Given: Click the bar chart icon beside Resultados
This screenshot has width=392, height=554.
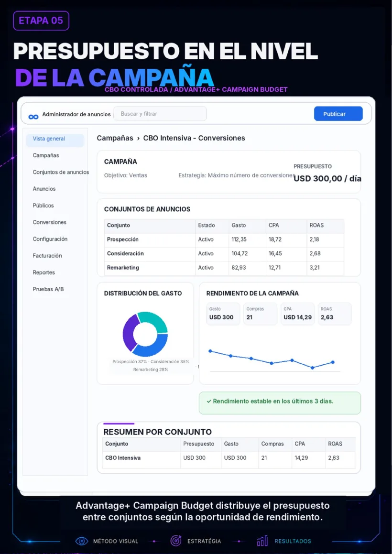Looking at the screenshot, I should [262, 541].
